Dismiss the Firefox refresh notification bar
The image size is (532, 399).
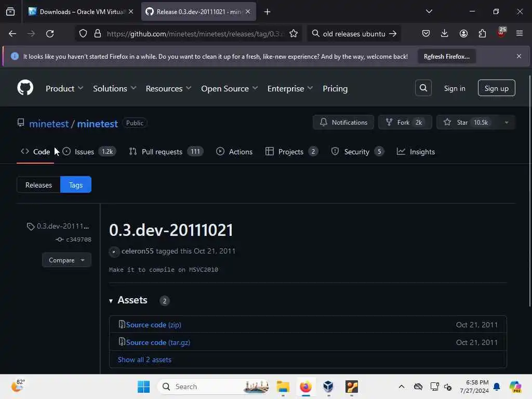pyautogui.click(x=519, y=56)
